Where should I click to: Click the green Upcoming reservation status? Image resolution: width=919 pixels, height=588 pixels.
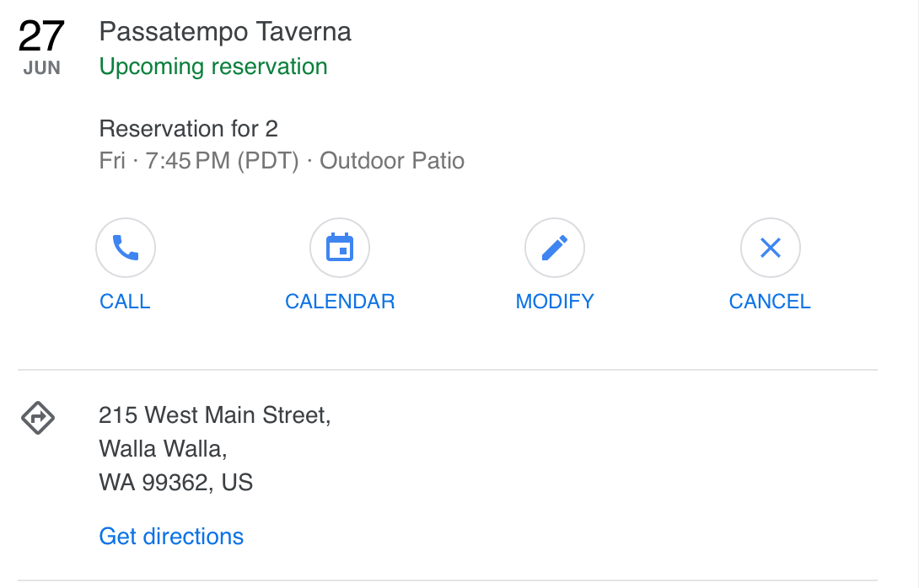pos(213,67)
